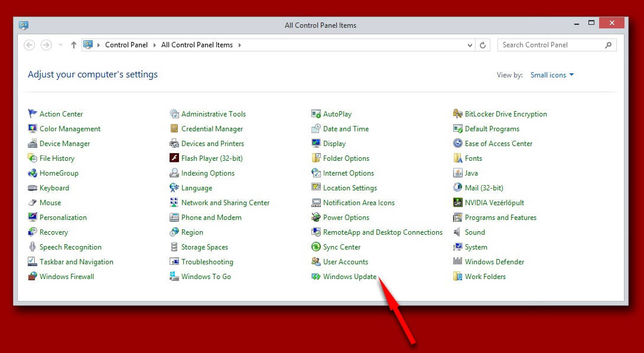644x353 pixels.
Task: Expand the address bar history dropdown
Action: 470,45
